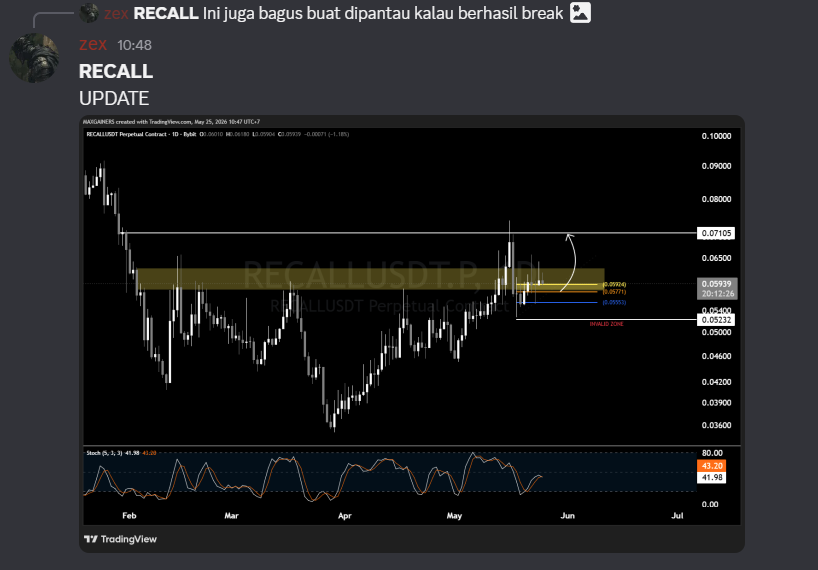The height and width of the screenshot is (570, 818).
Task: Click the 0.05232 invalidation price label
Action: pyautogui.click(x=716, y=320)
